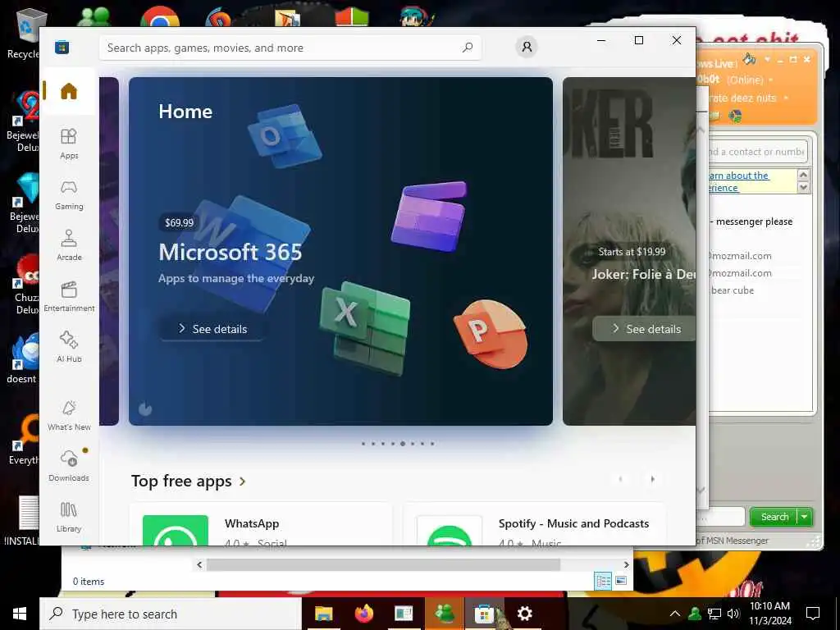Open Messenger from the taskbar
This screenshot has height=630, width=840.
pyautogui.click(x=444, y=614)
